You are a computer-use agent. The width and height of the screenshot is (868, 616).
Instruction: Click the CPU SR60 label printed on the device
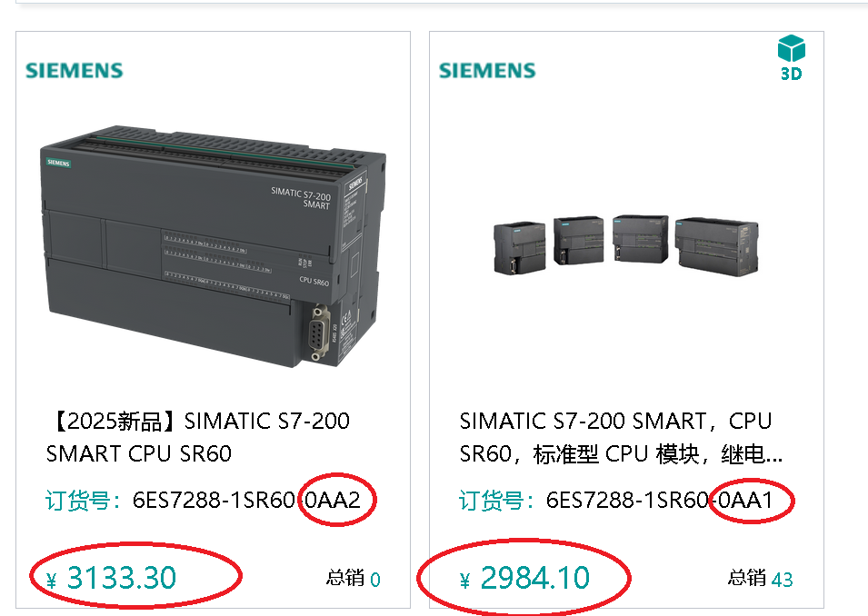314,282
